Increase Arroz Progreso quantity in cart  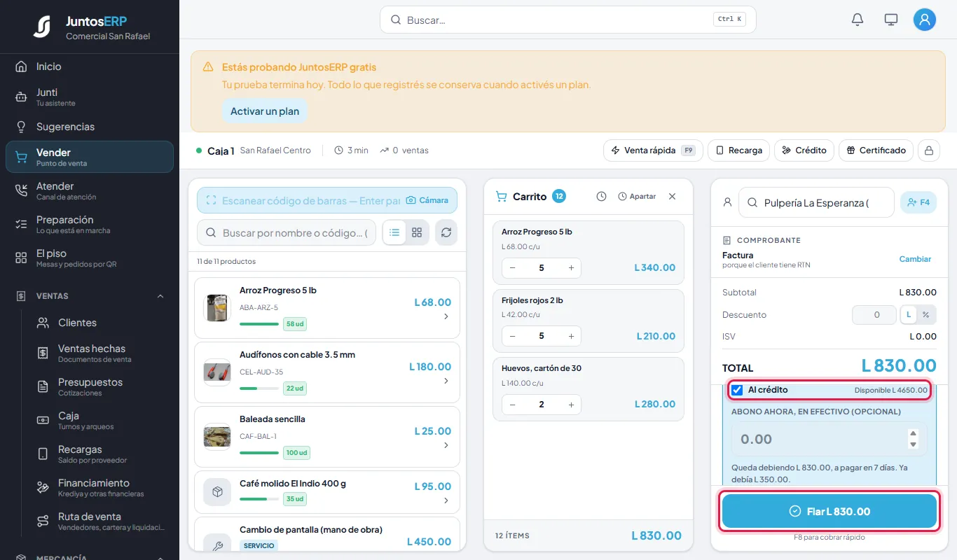click(571, 268)
